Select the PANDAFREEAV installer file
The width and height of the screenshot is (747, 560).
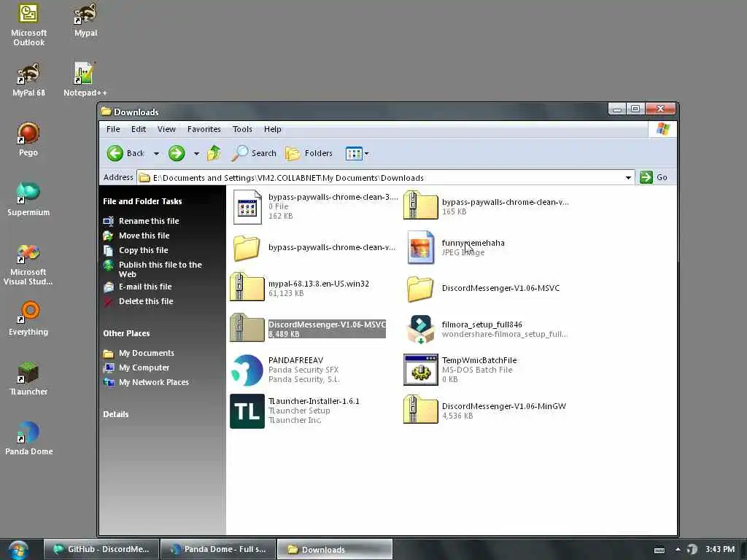285,370
